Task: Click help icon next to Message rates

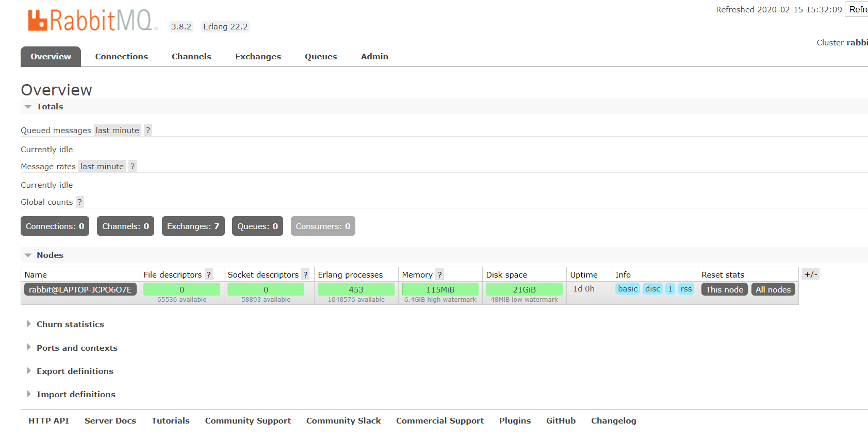Action: coord(133,167)
